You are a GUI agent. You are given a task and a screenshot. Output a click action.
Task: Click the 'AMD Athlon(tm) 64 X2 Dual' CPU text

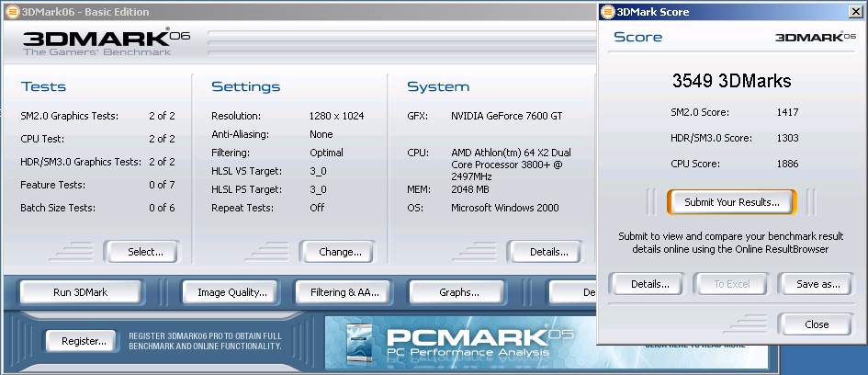(511, 153)
